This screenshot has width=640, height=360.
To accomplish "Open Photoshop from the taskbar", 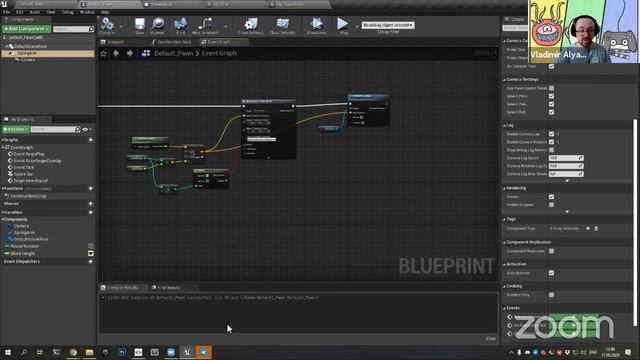I will point(122,352).
